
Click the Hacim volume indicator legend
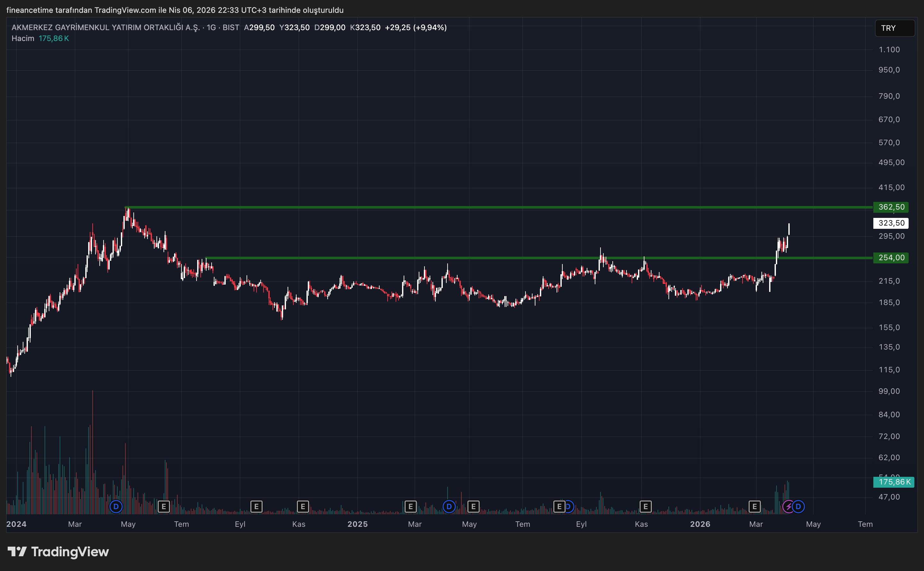(x=23, y=38)
